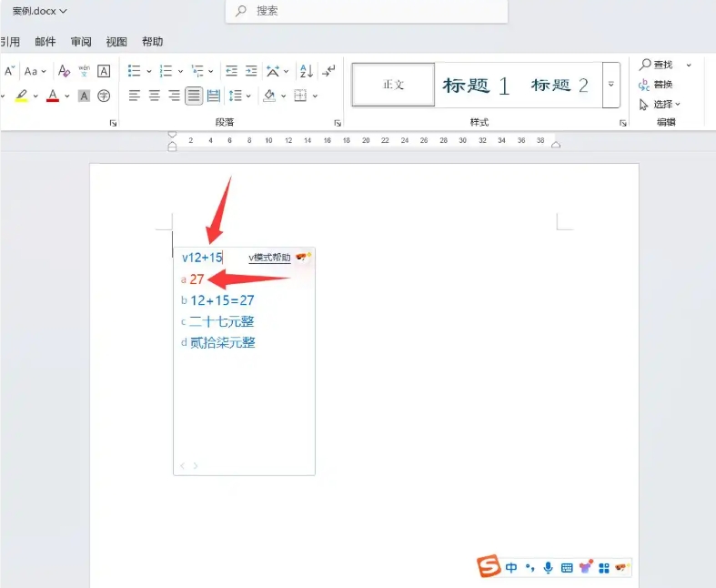This screenshot has width=716, height=588.
Task: Click the bullet list icon
Action: tap(134, 71)
